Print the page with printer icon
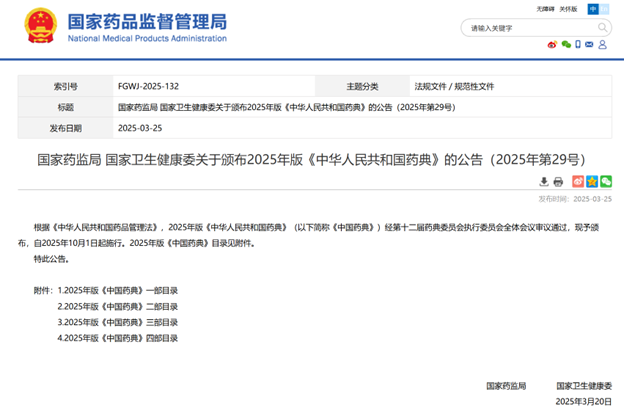This screenshot has width=624, height=411. [x=559, y=181]
